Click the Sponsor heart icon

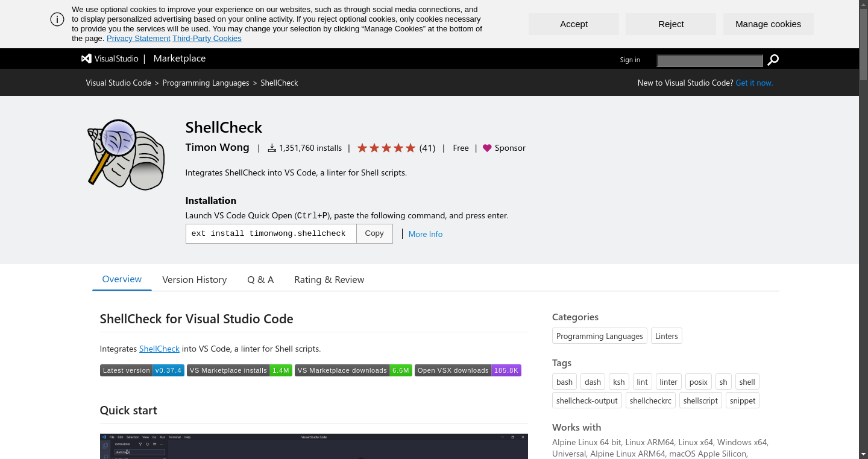pyautogui.click(x=487, y=148)
